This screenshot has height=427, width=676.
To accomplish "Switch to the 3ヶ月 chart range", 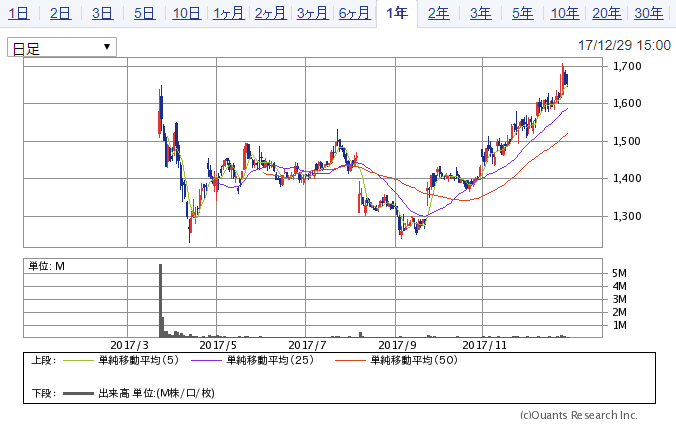I will click(313, 13).
